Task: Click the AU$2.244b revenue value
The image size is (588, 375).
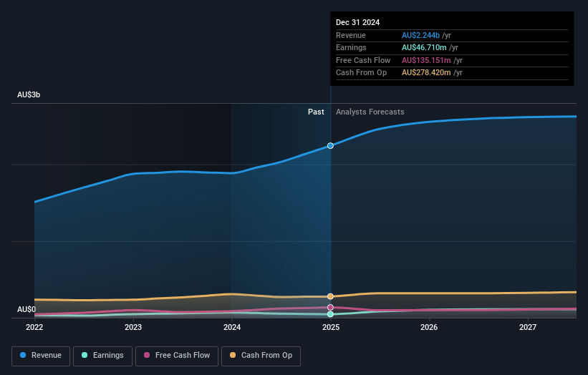Action: (x=420, y=35)
